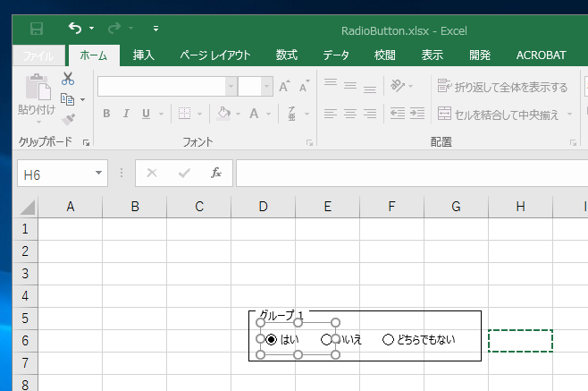The width and height of the screenshot is (588, 391).
Task: Expand merge and center options arrow
Action: [x=569, y=115]
